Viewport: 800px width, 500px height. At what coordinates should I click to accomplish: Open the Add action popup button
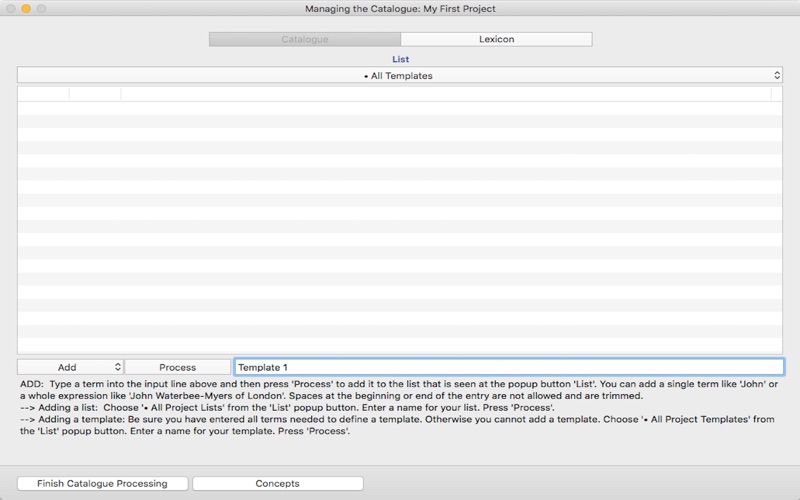70,367
